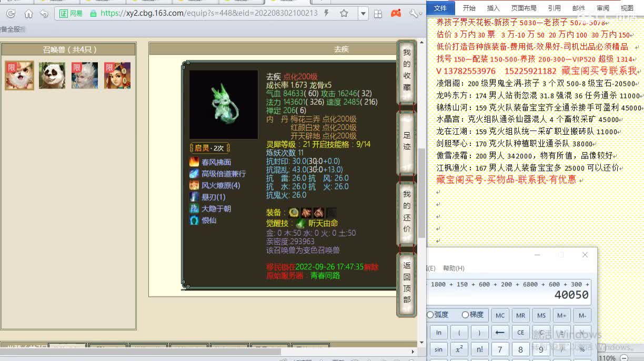The height and width of the screenshot is (361, 644).
Task: Click calculator MS memory store button
Action: tap(541, 316)
